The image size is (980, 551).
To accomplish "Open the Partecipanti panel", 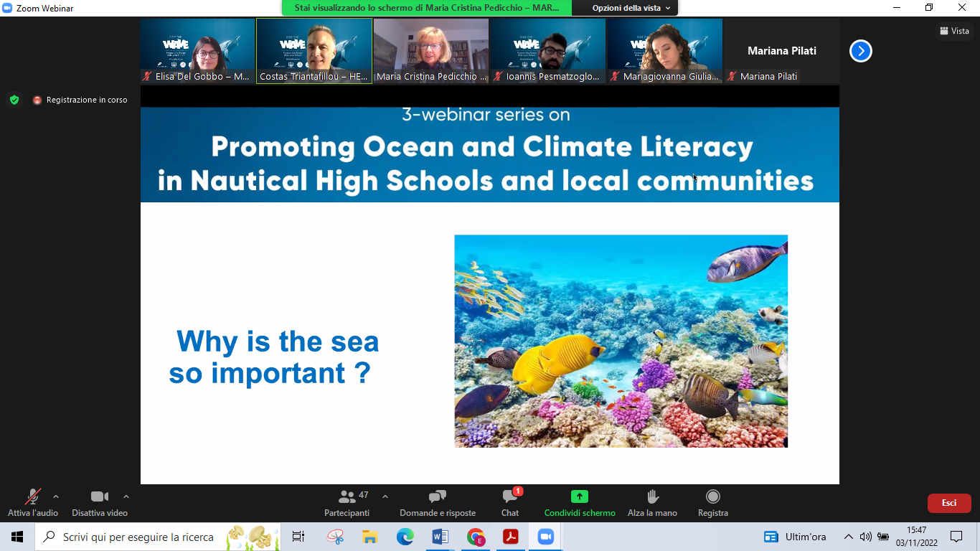I will tap(347, 502).
